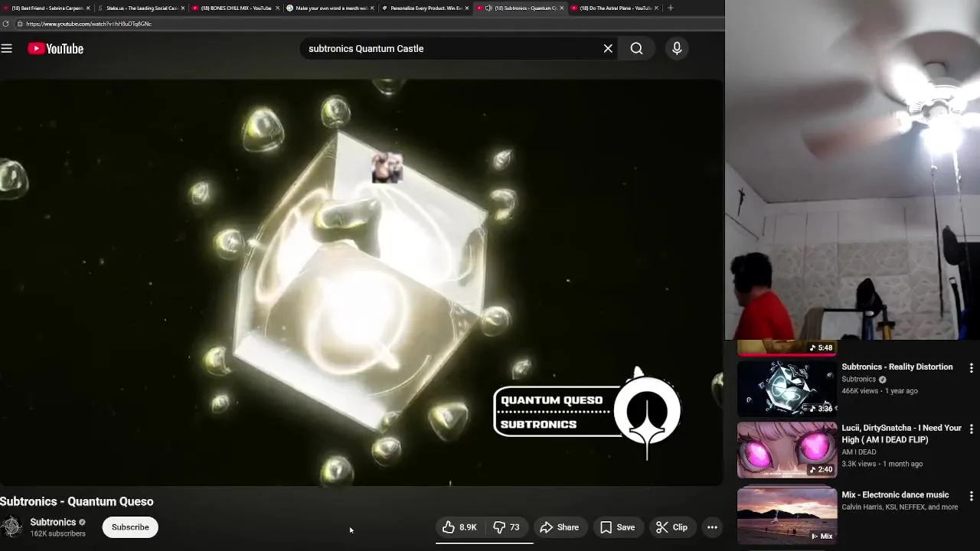Click the Quantum Queso Subtronics overlay card
The height and width of the screenshot is (551, 980).
coord(586,412)
